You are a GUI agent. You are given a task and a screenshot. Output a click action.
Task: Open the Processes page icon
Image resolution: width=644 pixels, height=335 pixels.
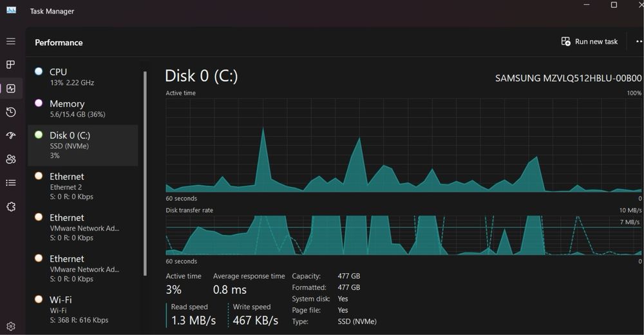tap(11, 64)
